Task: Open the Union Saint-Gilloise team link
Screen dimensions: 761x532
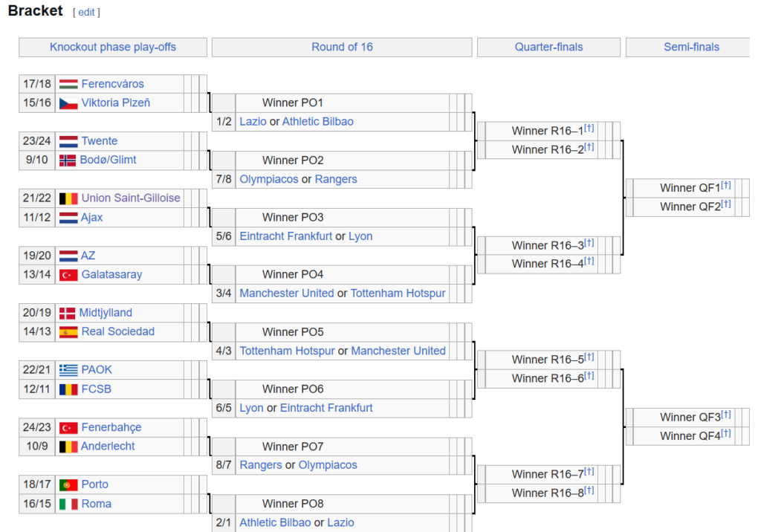Action: point(131,198)
